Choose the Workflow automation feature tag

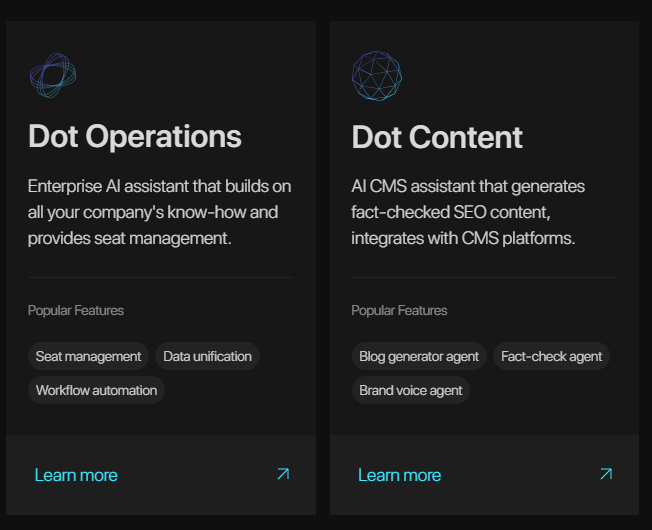pyautogui.click(x=96, y=390)
